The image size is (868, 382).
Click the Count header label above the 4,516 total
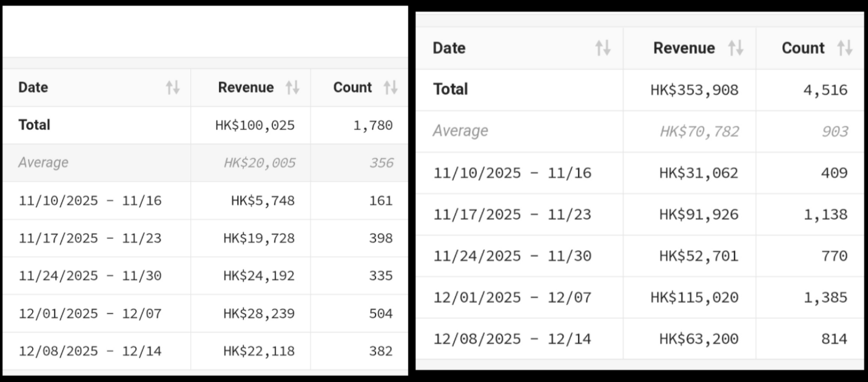[x=803, y=49]
